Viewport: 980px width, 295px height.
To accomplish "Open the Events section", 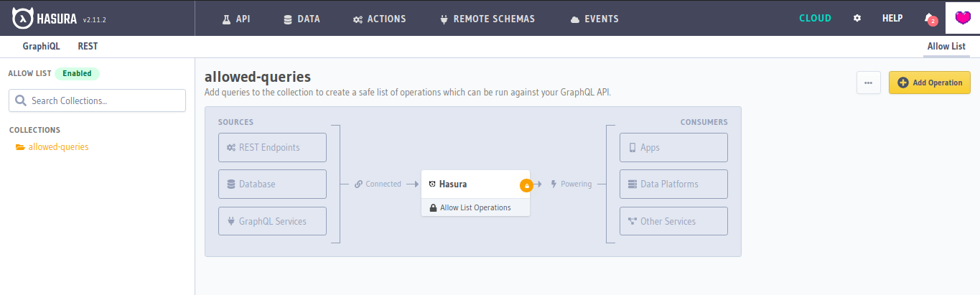I will click(x=594, y=19).
